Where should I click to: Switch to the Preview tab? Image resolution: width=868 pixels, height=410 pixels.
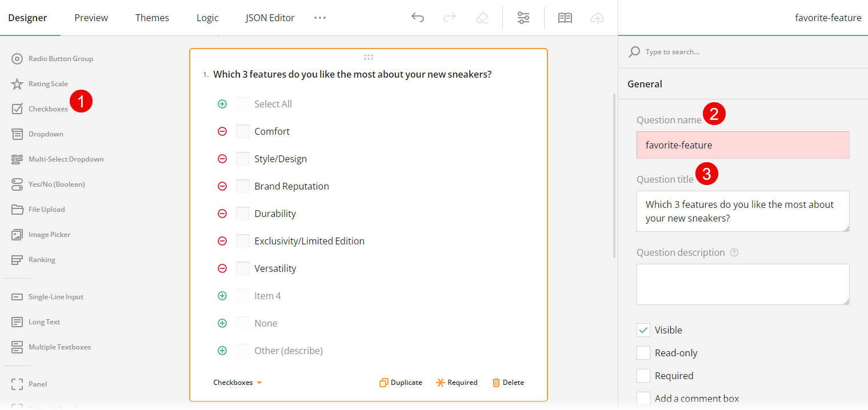(91, 18)
